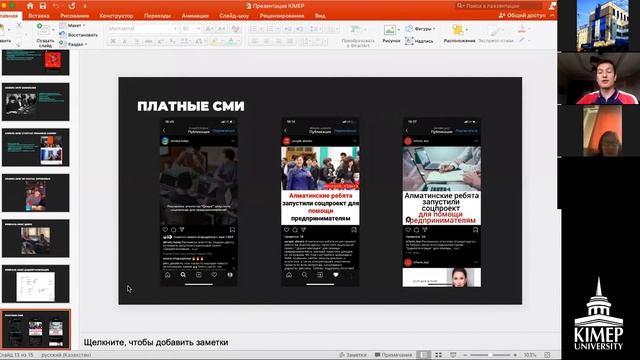Click the Home icon in title bar
This screenshot has height=360, width=640.
point(30,6)
